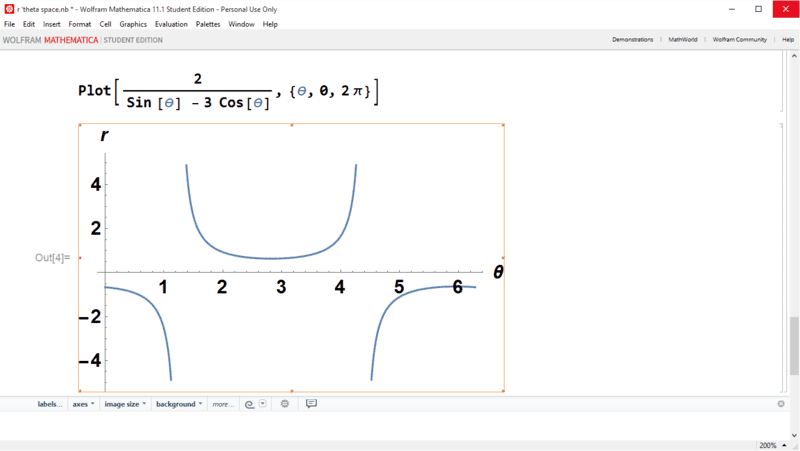Open the Graphics menu
The height and width of the screenshot is (451, 800).
point(133,24)
